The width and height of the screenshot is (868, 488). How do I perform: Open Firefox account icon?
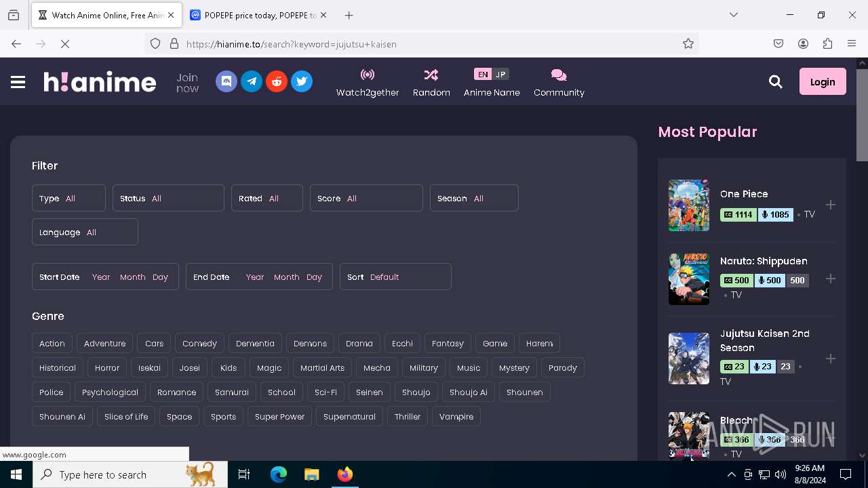click(x=803, y=44)
